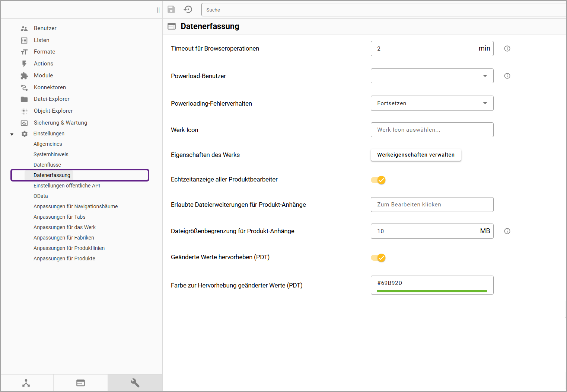Show info for Dateigrößenbegrenzung für Produkt-Anhänge
The width and height of the screenshot is (567, 392).
click(507, 231)
